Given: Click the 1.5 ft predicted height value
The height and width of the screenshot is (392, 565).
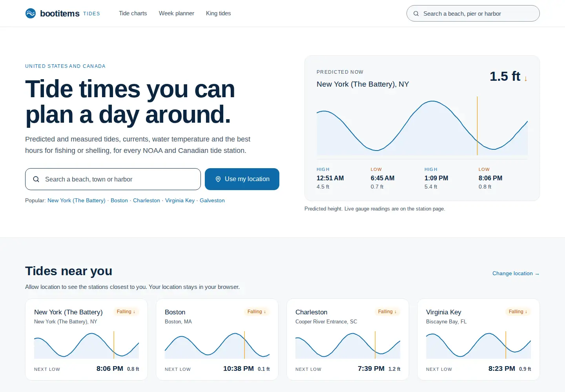Looking at the screenshot, I should tap(505, 76).
